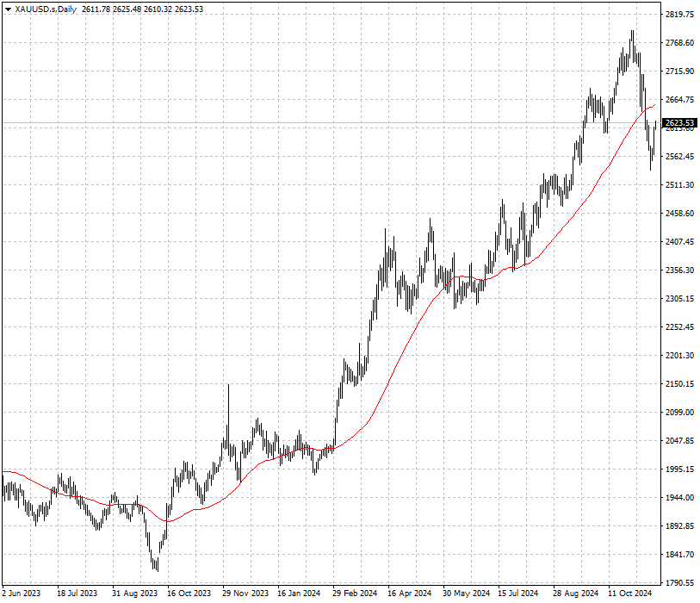Click the dropdown triangle beside XAUUSD.s title
This screenshot has width=700, height=603.
[8, 9]
